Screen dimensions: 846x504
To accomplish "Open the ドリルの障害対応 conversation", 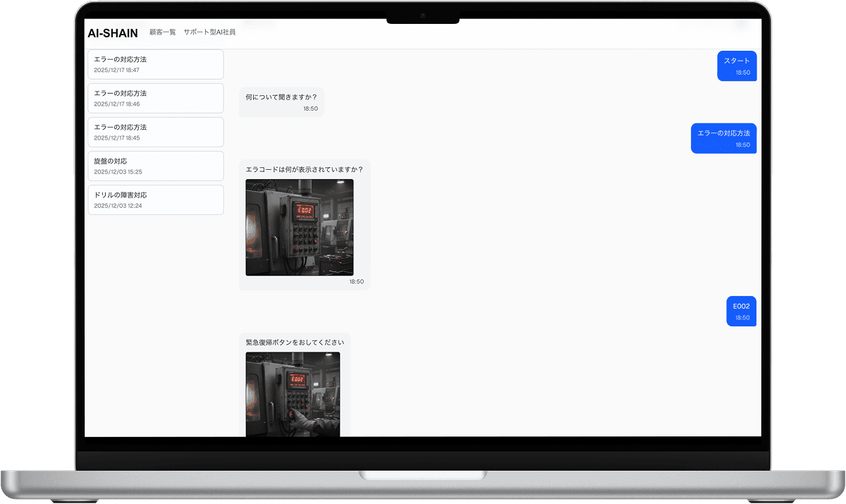I will (155, 199).
